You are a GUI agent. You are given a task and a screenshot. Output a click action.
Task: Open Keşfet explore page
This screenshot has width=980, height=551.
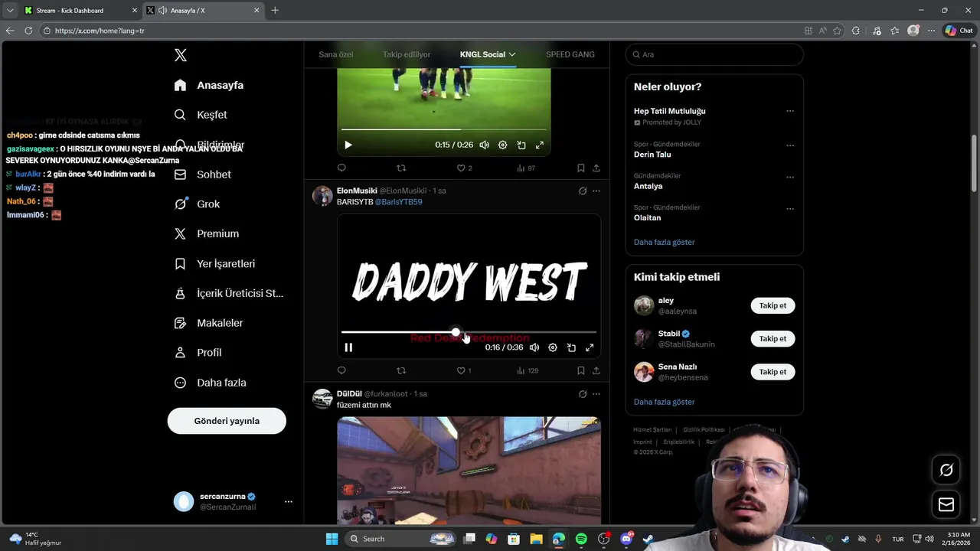coord(201,115)
